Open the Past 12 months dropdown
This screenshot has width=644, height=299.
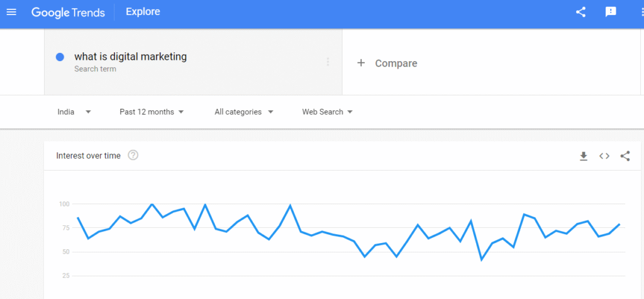[152, 112]
